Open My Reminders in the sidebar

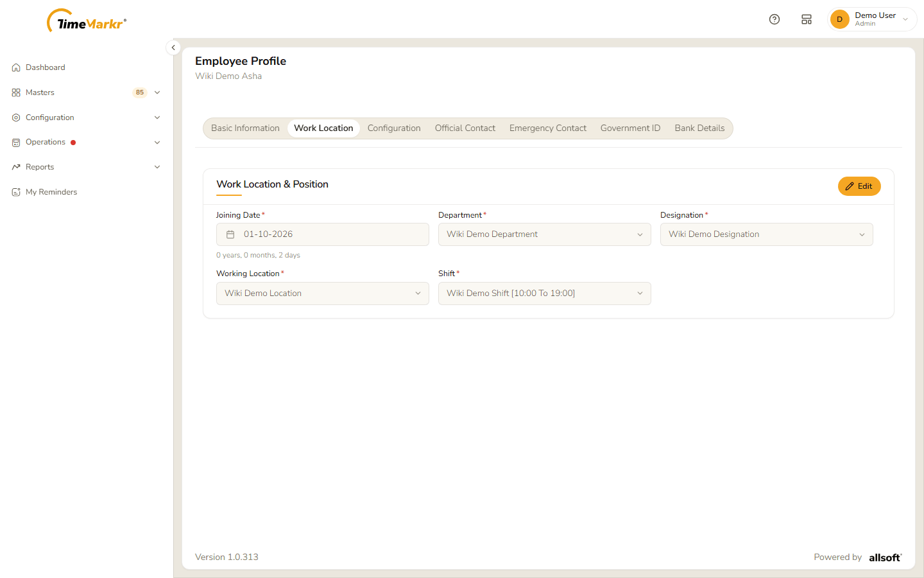[x=51, y=192]
